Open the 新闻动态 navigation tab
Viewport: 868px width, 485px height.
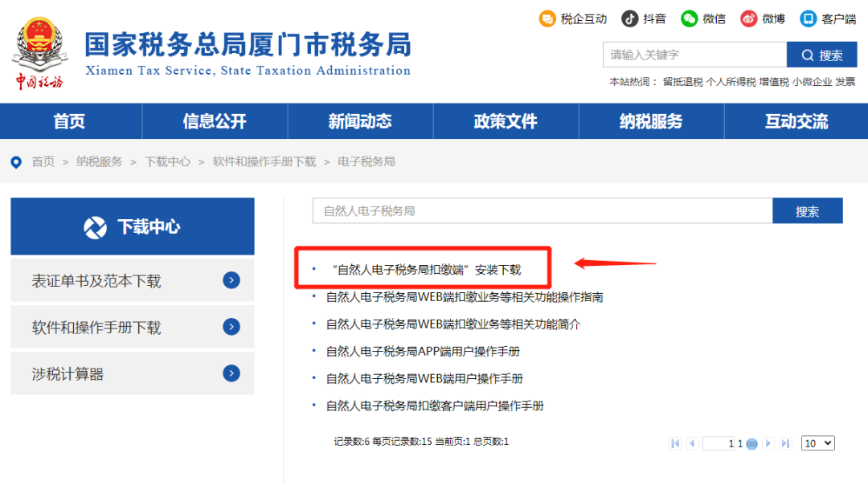click(360, 121)
